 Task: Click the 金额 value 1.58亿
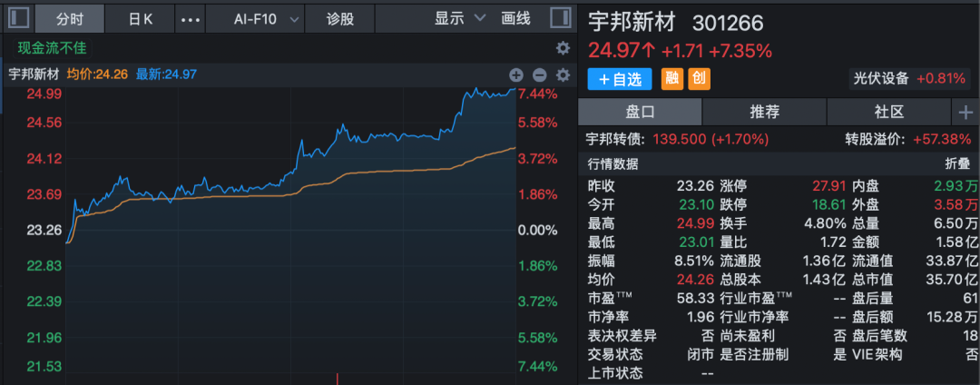coord(956,242)
